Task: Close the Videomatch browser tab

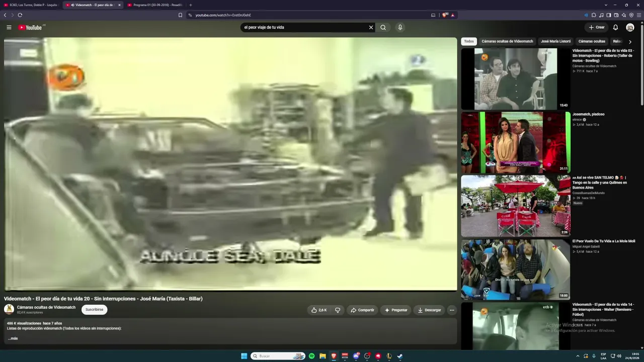Action: click(x=119, y=5)
